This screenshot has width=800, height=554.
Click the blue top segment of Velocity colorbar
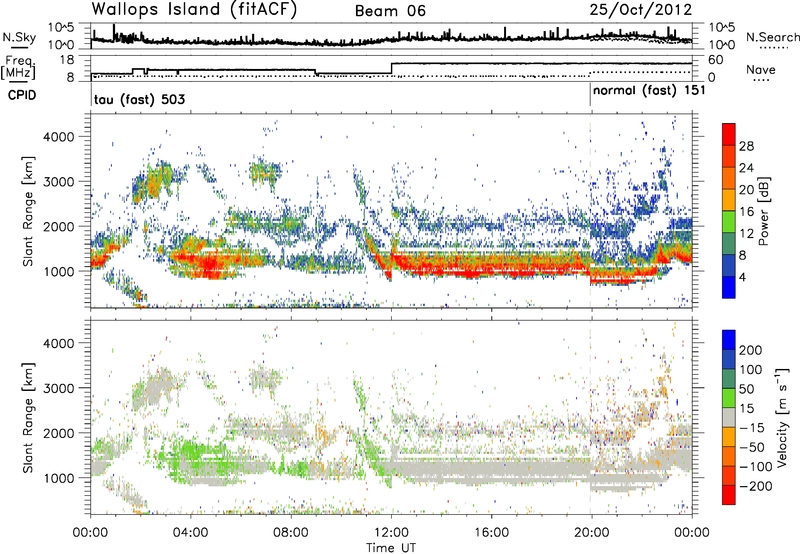pos(729,340)
